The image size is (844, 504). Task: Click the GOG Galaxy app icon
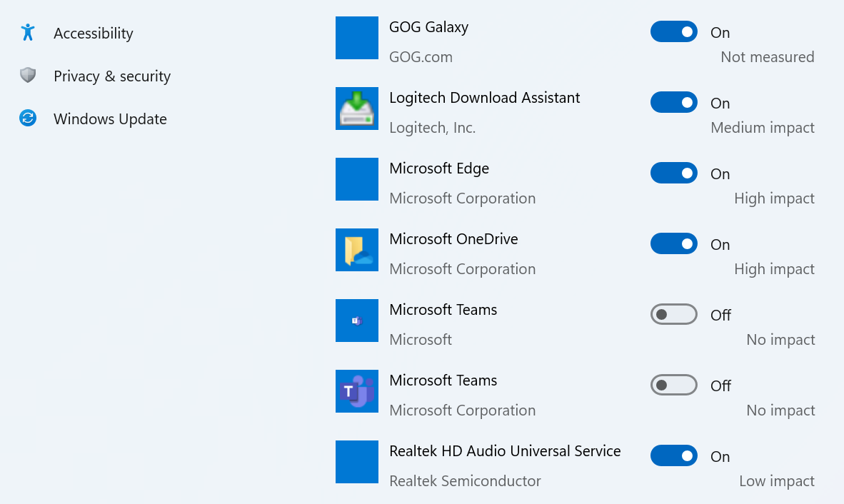click(x=357, y=38)
